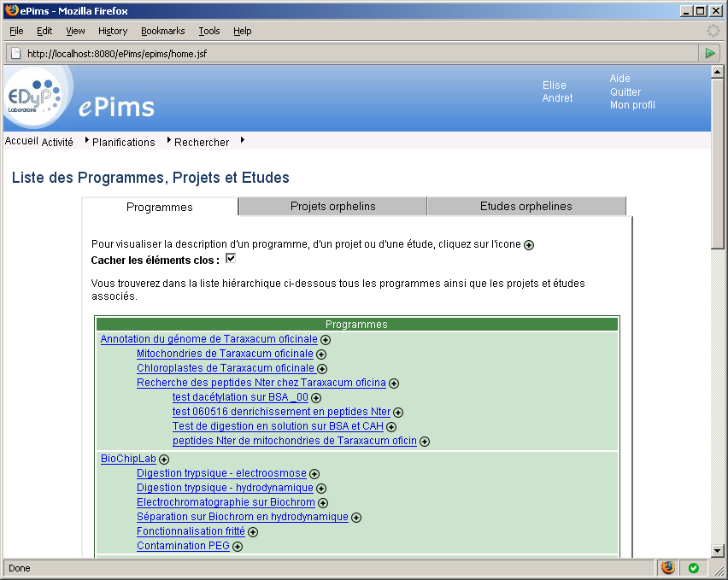Open description icon for test dacétylation sur BSA _00
Viewport: 728px width, 580px height.
click(316, 397)
